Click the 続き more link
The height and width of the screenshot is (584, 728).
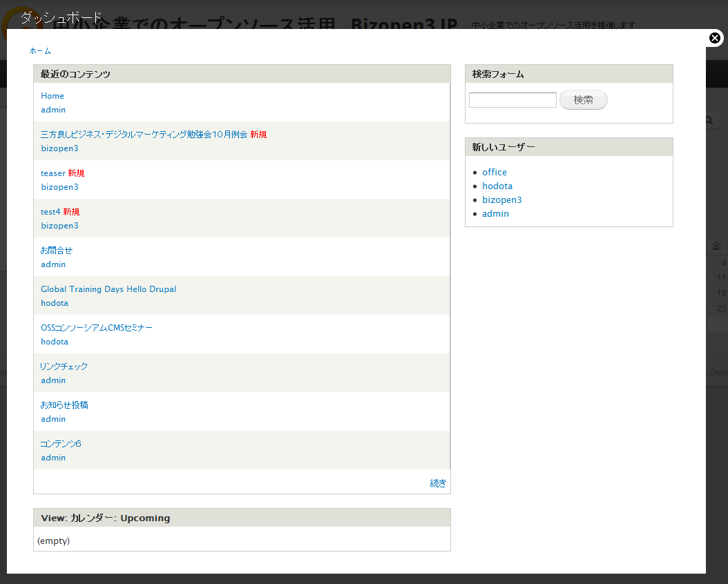point(438,483)
